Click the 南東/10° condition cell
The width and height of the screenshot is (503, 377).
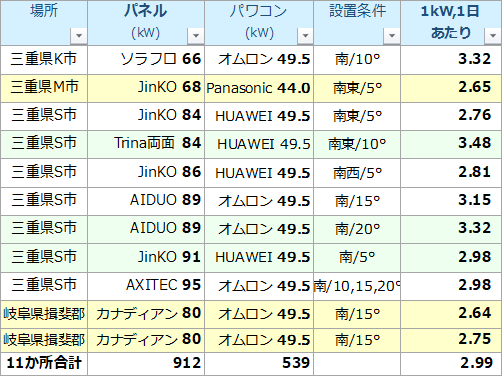click(357, 144)
